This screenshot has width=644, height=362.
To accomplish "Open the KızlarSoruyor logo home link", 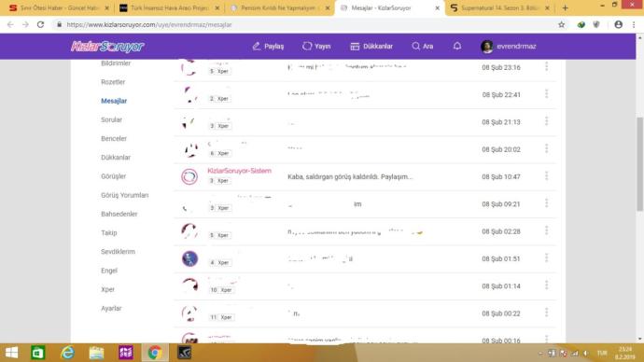I will (x=107, y=47).
